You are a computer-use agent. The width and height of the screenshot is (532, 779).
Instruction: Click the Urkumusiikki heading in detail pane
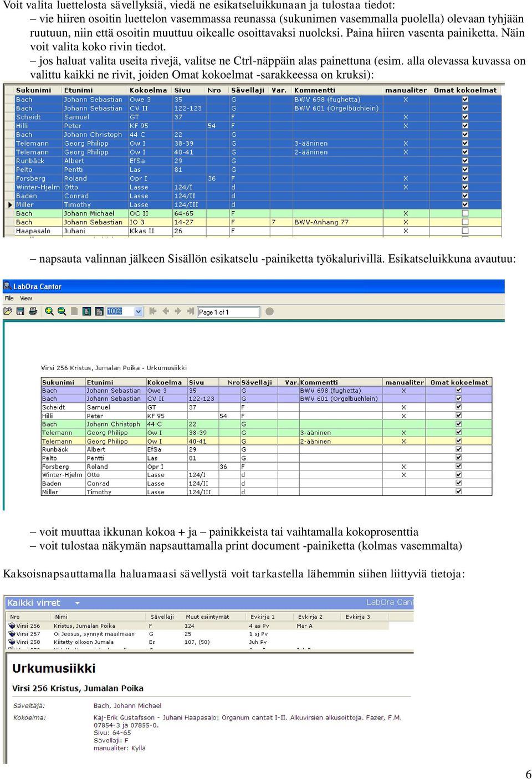[54, 668]
